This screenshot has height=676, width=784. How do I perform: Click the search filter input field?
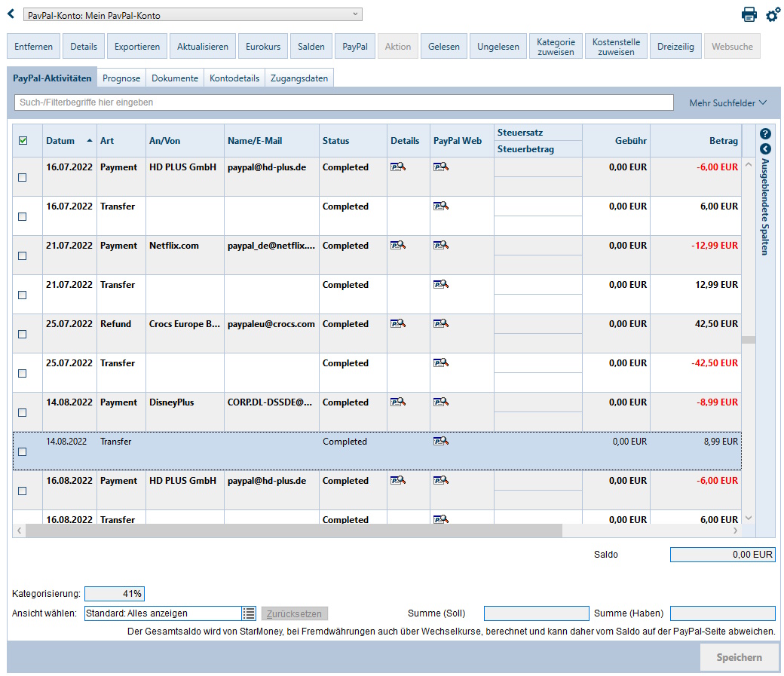point(344,102)
